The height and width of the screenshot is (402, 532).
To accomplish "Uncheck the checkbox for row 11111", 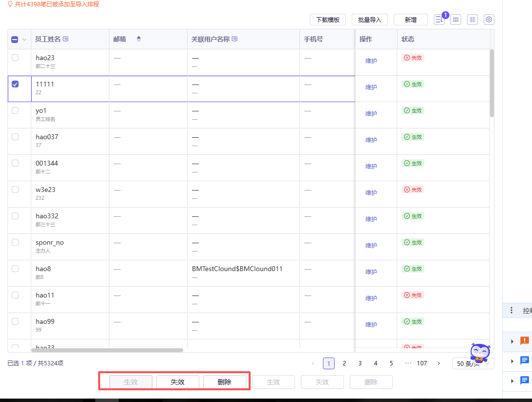I will [x=15, y=84].
